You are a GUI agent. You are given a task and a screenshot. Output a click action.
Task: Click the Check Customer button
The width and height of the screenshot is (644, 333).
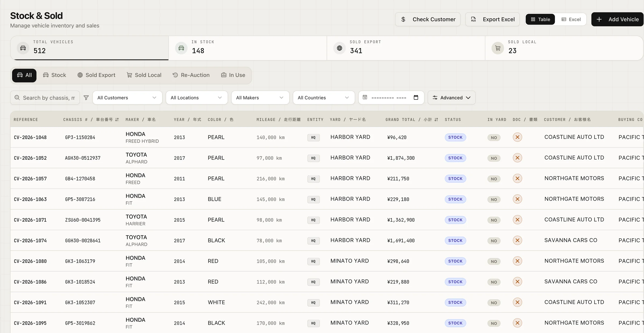coord(428,19)
